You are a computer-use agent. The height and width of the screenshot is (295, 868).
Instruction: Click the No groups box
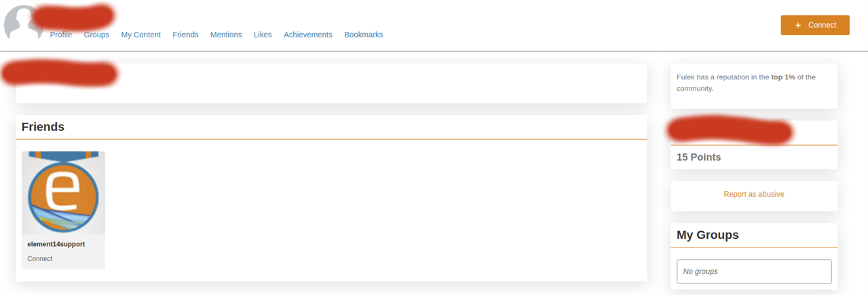(x=754, y=271)
